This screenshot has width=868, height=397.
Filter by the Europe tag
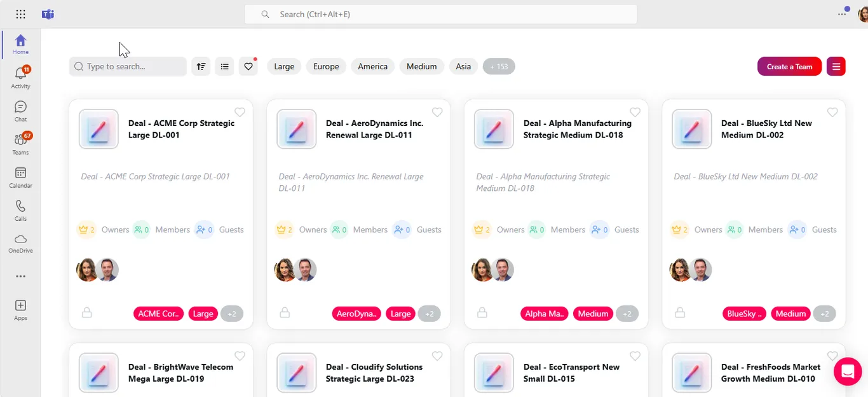click(326, 66)
